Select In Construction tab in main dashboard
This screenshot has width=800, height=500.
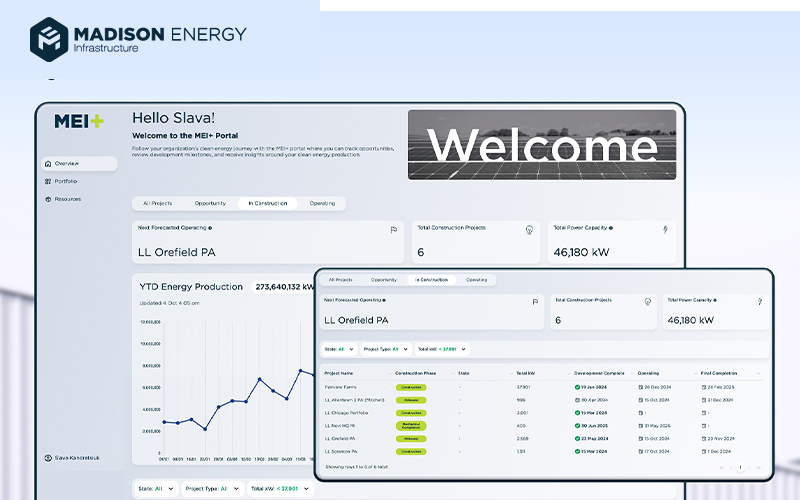pyautogui.click(x=268, y=203)
